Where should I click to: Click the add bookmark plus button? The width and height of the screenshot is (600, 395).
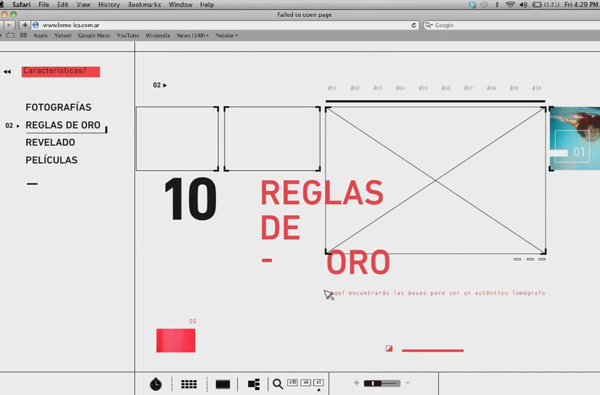pos(24,25)
